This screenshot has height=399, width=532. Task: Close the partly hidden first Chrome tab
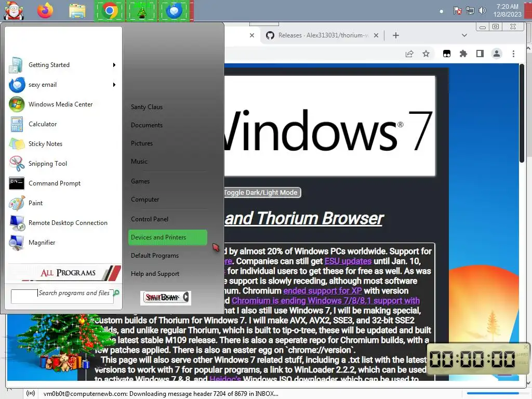[252, 35]
